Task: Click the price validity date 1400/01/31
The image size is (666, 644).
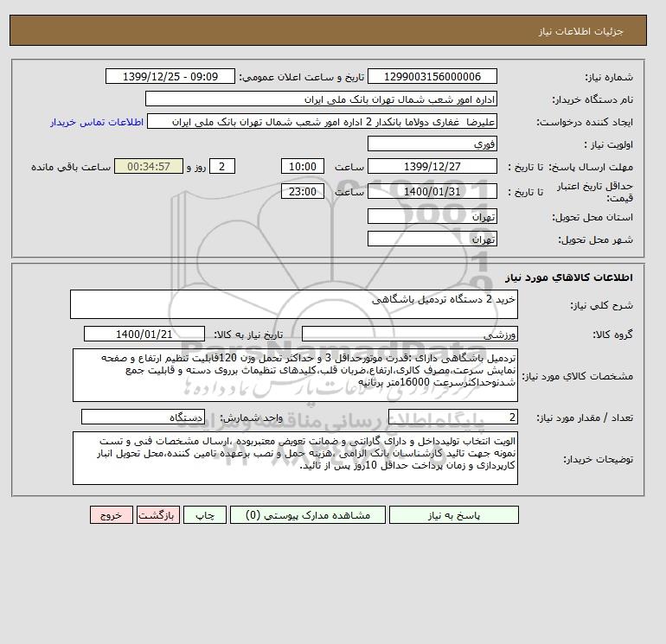Action: pos(432,191)
